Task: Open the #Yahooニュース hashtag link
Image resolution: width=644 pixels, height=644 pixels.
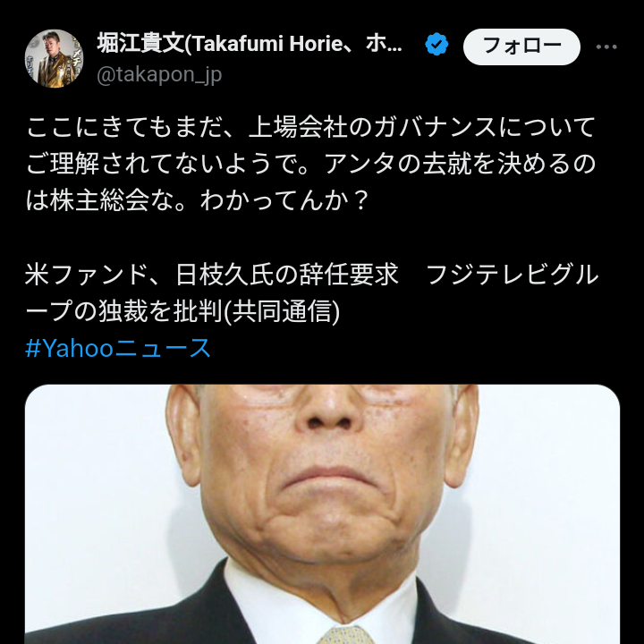Action: [118, 348]
